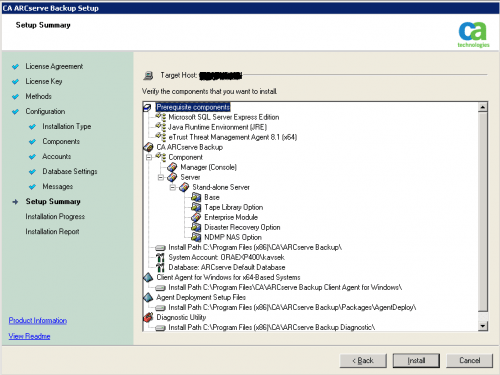Click the Java Runtime Environment icon
Screen dimensions: 500x375
pos(161,127)
